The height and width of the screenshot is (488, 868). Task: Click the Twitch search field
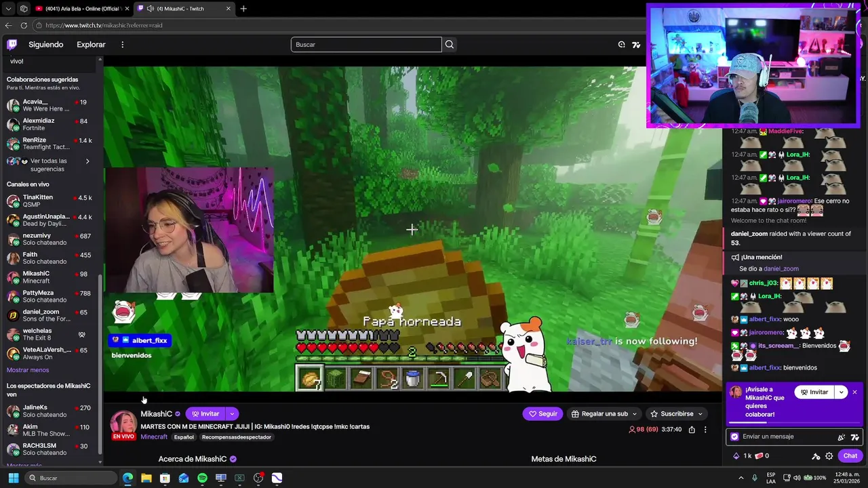coord(366,45)
